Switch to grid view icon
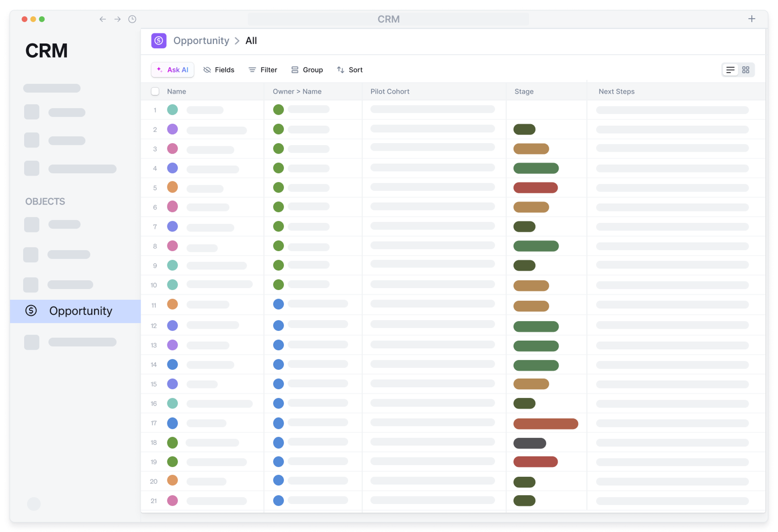 tap(746, 70)
